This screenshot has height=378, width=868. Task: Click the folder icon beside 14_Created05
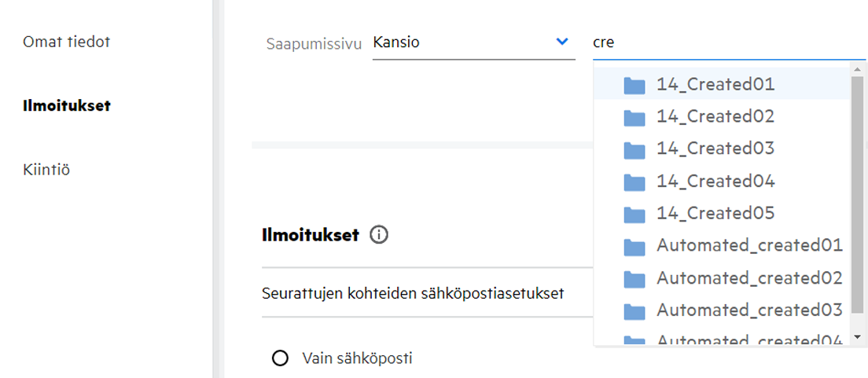click(634, 214)
